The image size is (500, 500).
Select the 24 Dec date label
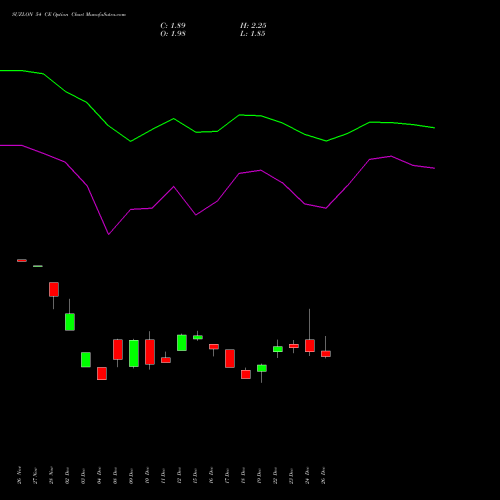[307, 475]
